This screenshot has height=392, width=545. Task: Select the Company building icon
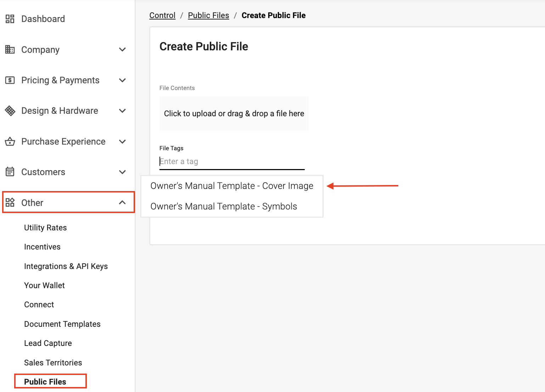[10, 49]
